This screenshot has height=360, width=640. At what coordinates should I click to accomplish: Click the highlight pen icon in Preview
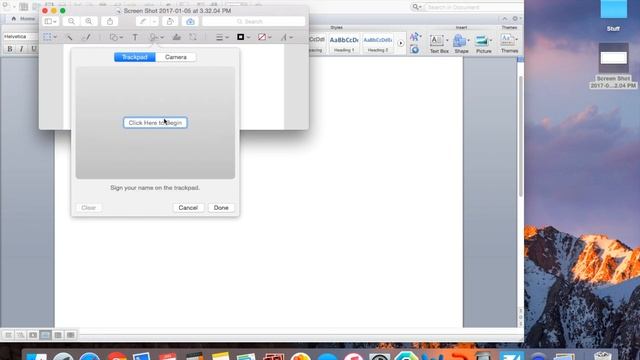coord(142,21)
